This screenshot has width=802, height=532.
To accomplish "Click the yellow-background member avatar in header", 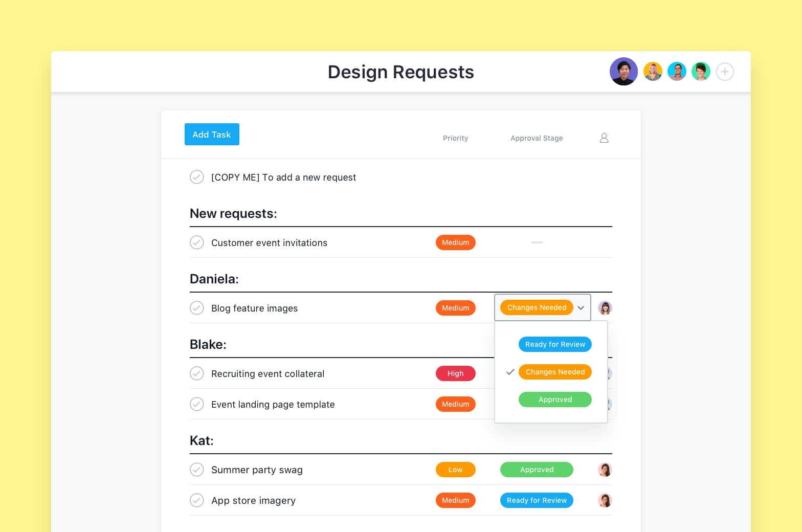I will tap(653, 72).
